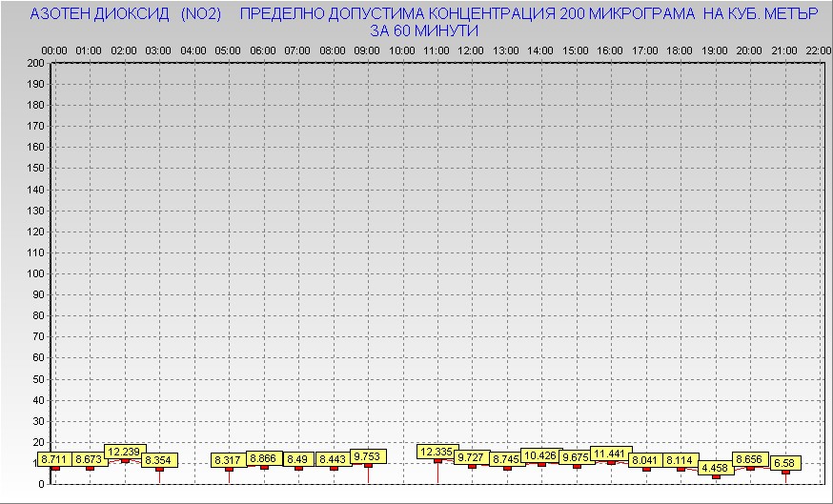Select the 8.041 data label
This screenshot has width=833, height=504.
[646, 460]
